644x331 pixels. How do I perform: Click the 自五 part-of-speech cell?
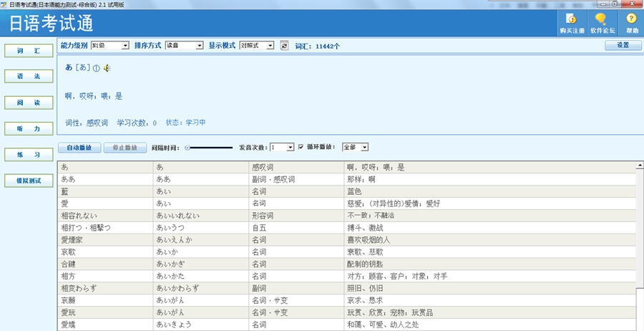259,228
